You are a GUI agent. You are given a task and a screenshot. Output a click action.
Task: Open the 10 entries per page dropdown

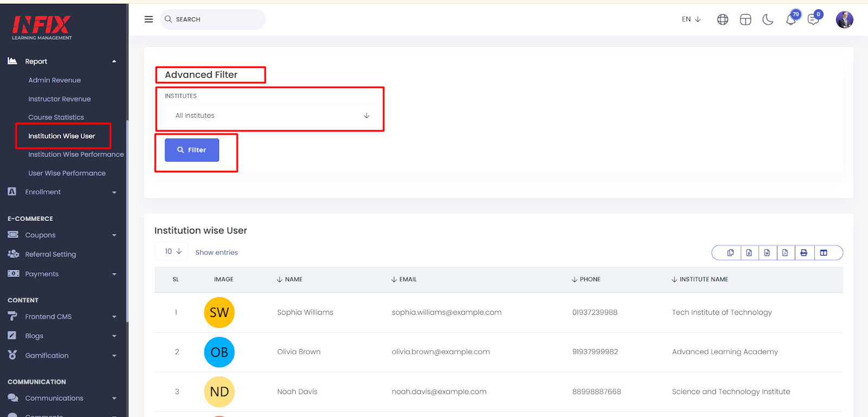point(171,251)
